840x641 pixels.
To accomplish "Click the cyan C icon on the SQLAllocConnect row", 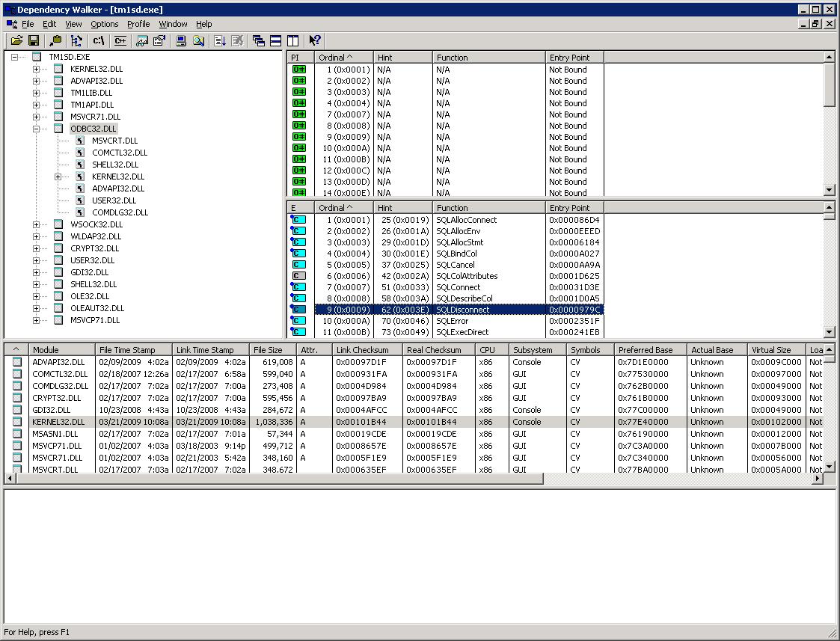I will pos(298,220).
